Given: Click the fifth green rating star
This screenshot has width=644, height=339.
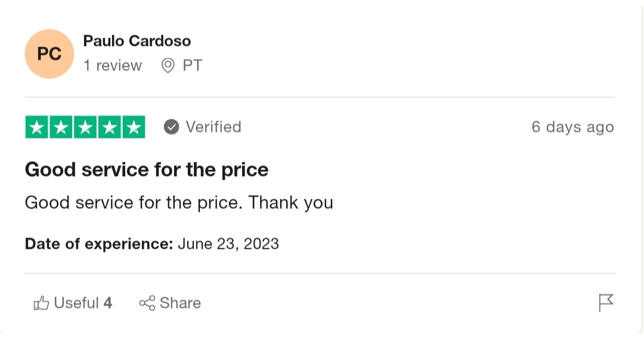Looking at the screenshot, I should [133, 127].
